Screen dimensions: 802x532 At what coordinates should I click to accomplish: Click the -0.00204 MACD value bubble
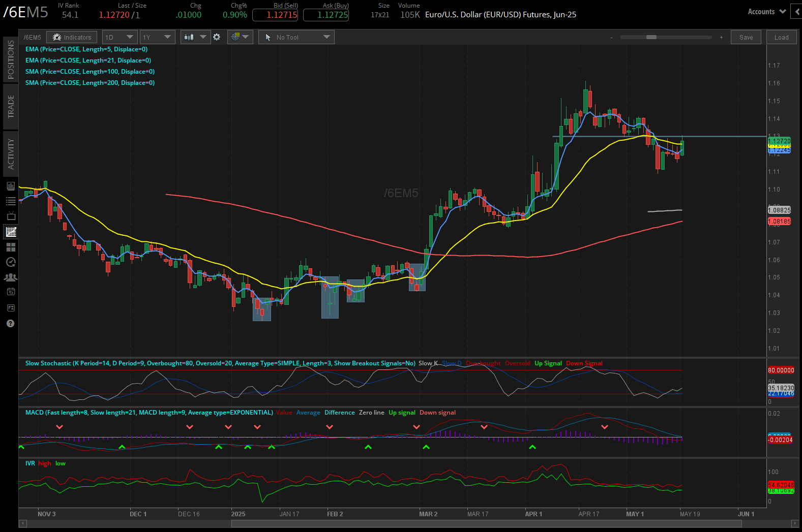(x=780, y=440)
